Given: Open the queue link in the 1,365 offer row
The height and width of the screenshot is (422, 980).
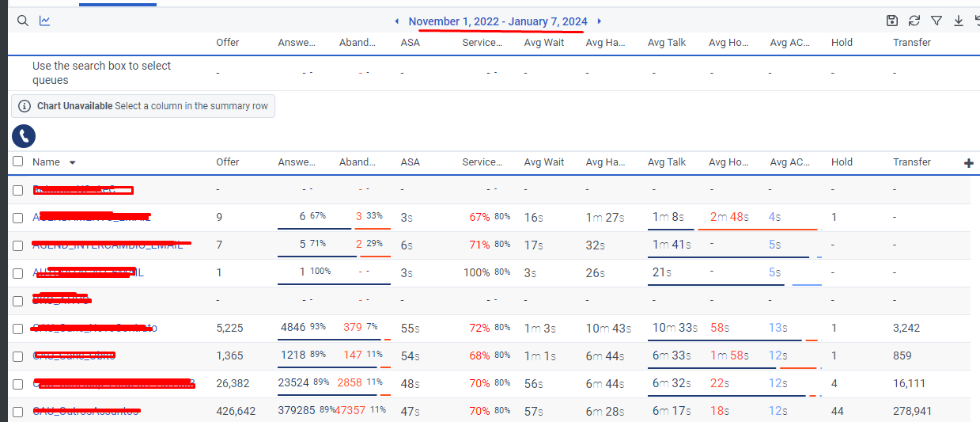Looking at the screenshot, I should point(74,355).
